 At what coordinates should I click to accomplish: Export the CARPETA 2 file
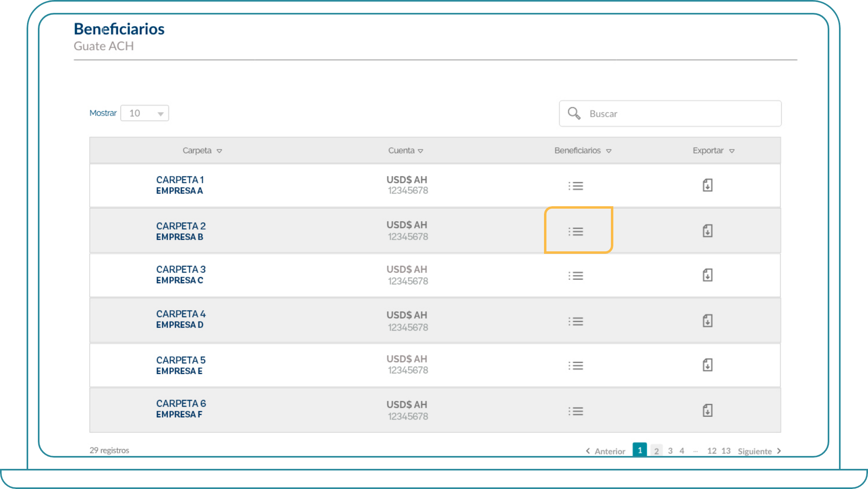(708, 231)
